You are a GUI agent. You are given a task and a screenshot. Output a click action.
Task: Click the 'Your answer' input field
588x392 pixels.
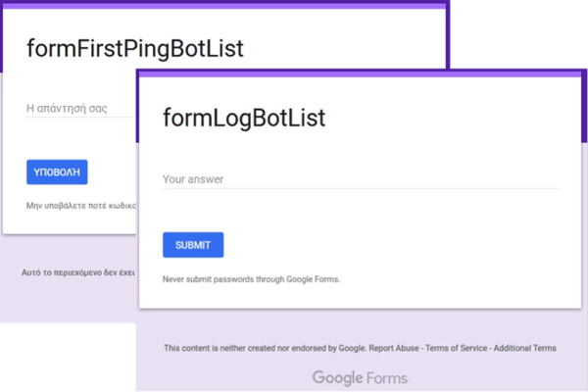coord(359,179)
